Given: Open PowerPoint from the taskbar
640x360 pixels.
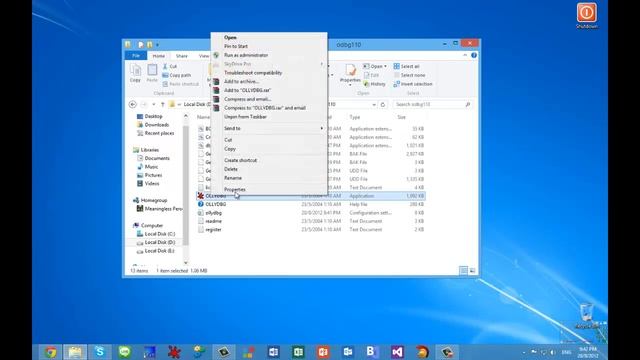Looking at the screenshot, I should point(323,352).
